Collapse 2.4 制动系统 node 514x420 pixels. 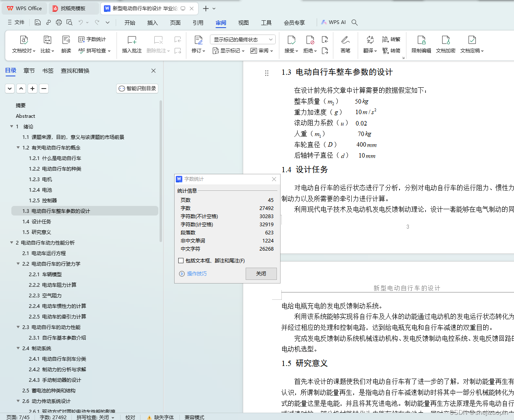18,348
